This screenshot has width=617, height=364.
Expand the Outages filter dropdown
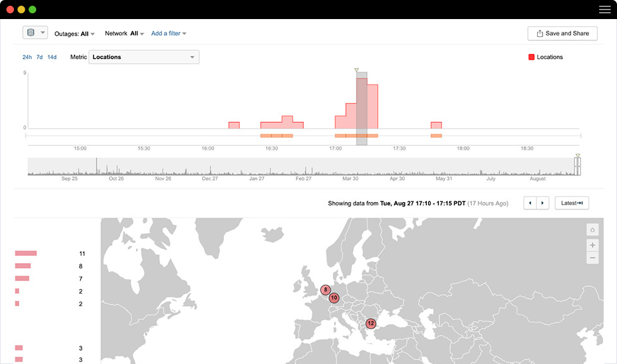tap(79, 34)
